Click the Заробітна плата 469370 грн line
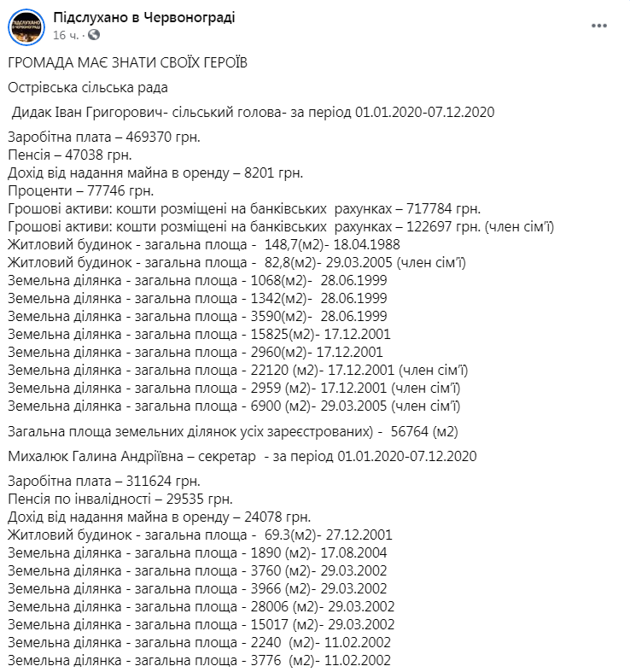 coord(104,137)
